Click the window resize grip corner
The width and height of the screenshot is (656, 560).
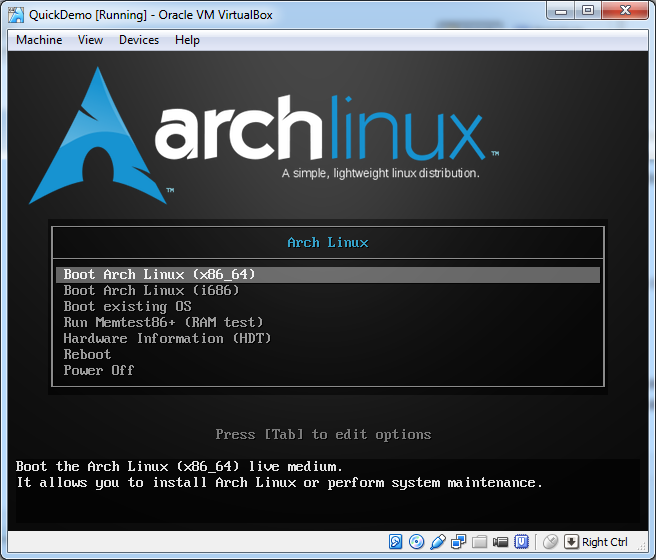tap(642, 545)
